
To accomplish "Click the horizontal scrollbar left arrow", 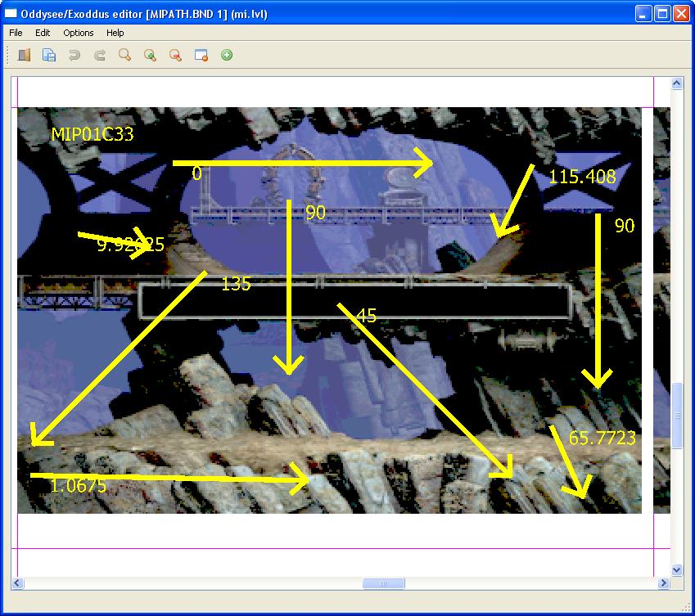I will pos(17,583).
